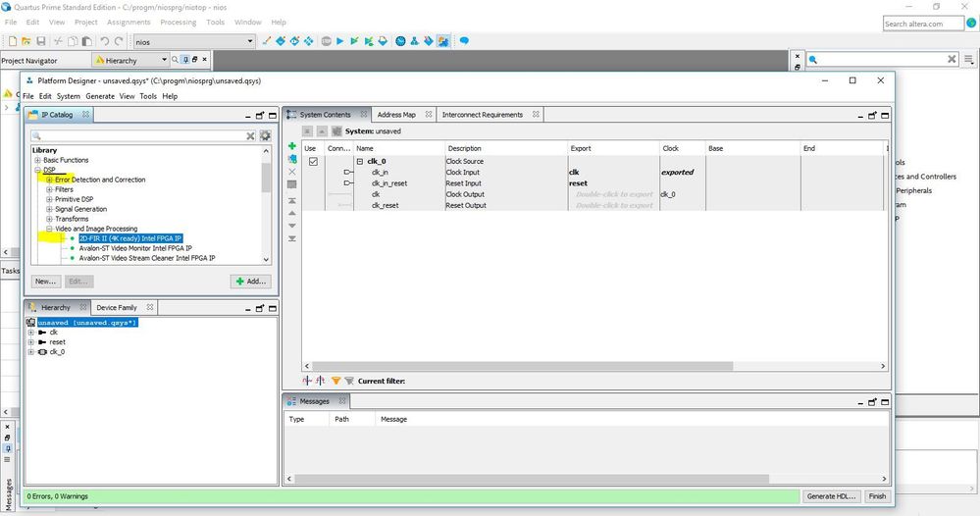Click the Add... button in IP Catalog
The width and height of the screenshot is (980, 516).
click(x=251, y=281)
